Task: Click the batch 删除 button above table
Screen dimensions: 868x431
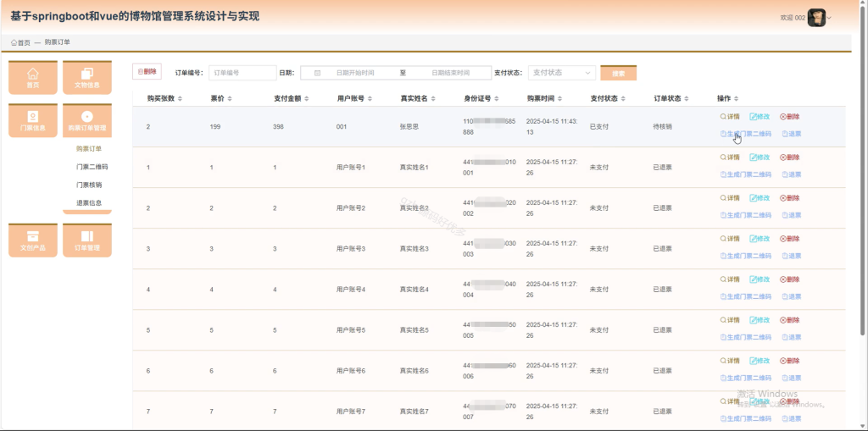Action: (x=147, y=71)
